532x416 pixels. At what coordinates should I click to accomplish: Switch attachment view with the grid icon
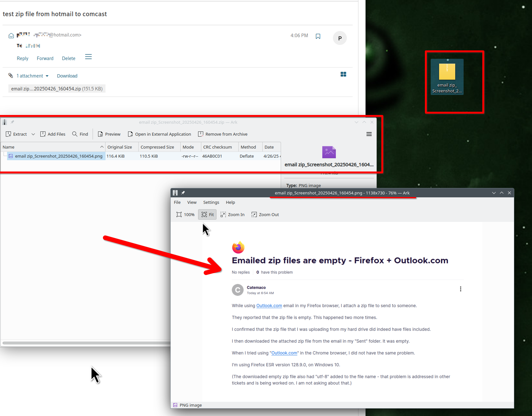pos(343,74)
